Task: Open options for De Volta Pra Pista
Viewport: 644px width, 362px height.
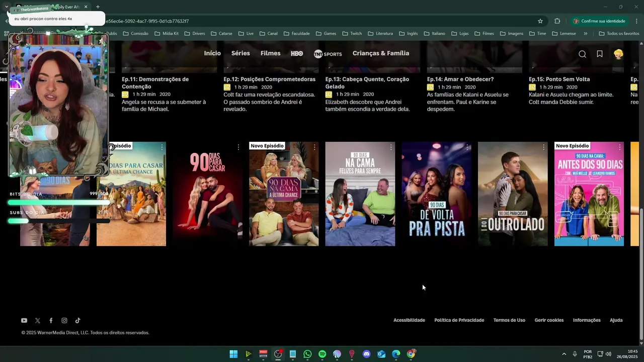Action: pos(467,147)
